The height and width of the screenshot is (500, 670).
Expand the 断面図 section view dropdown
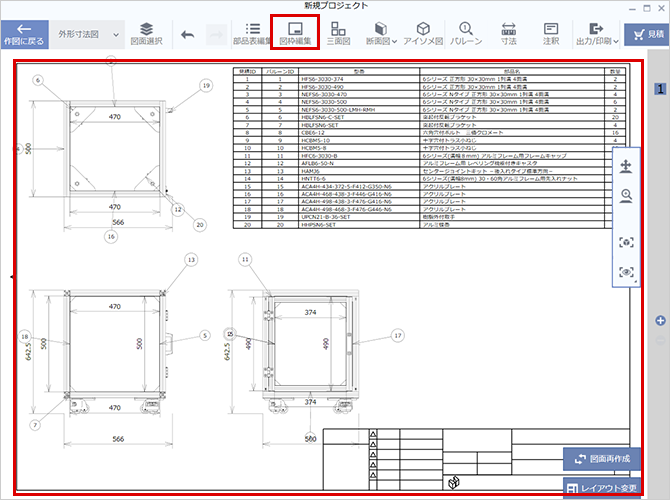[381, 33]
